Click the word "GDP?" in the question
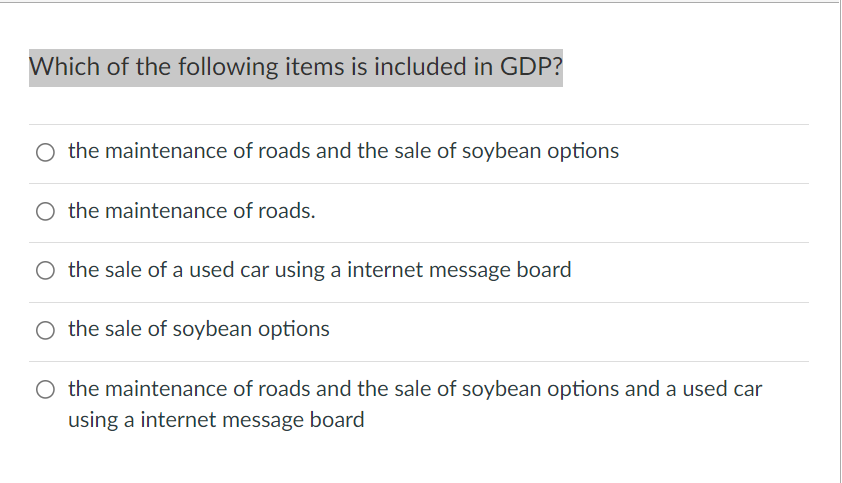Image resolution: width=842 pixels, height=483 pixels. coord(531,67)
